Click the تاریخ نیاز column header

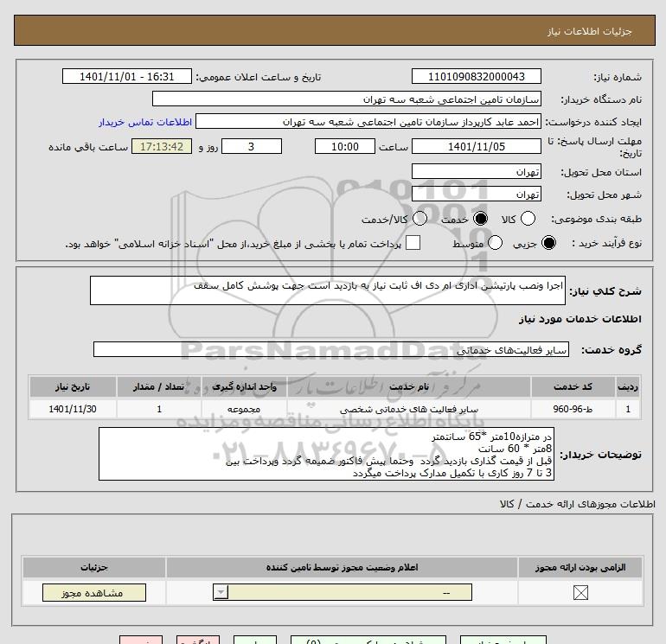(73, 386)
